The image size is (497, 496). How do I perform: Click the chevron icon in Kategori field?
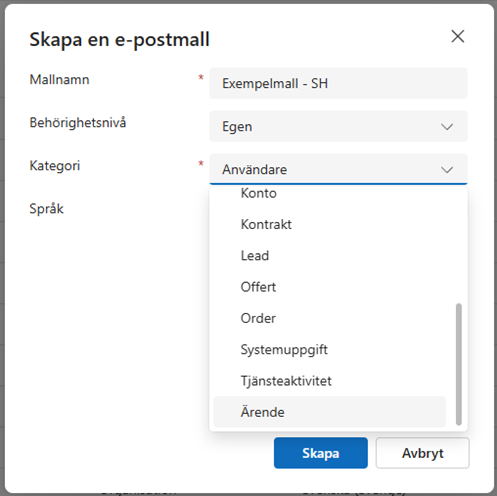tap(447, 170)
